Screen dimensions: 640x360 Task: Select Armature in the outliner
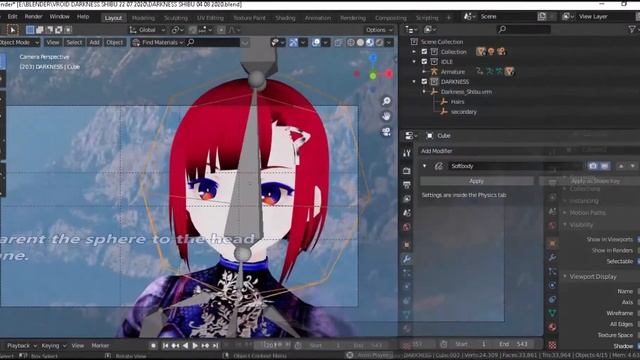[x=453, y=72]
